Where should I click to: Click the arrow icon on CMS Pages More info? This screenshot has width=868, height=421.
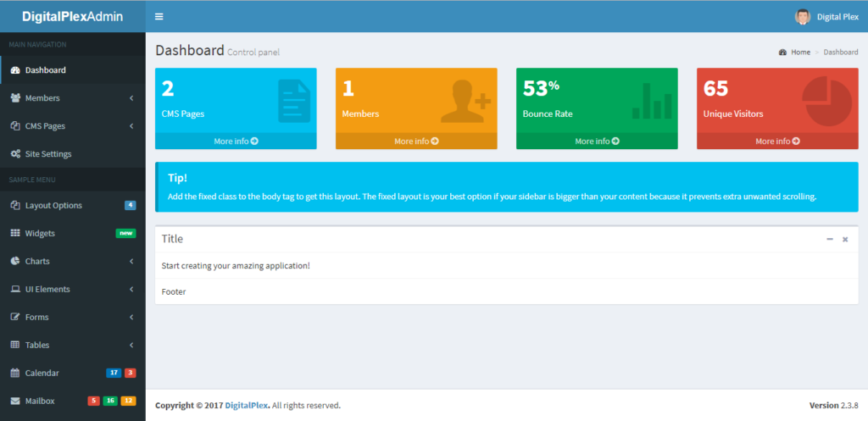[254, 141]
